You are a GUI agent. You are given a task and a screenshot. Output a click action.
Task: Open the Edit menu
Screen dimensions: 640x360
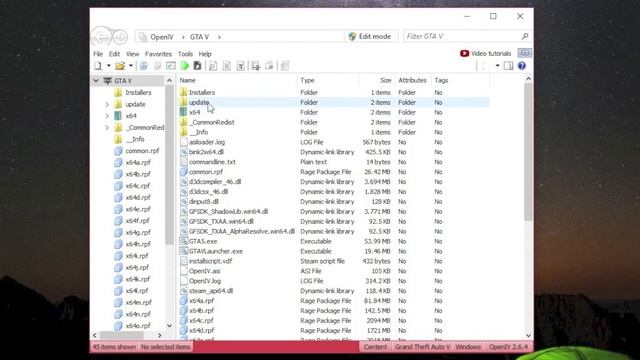point(114,54)
